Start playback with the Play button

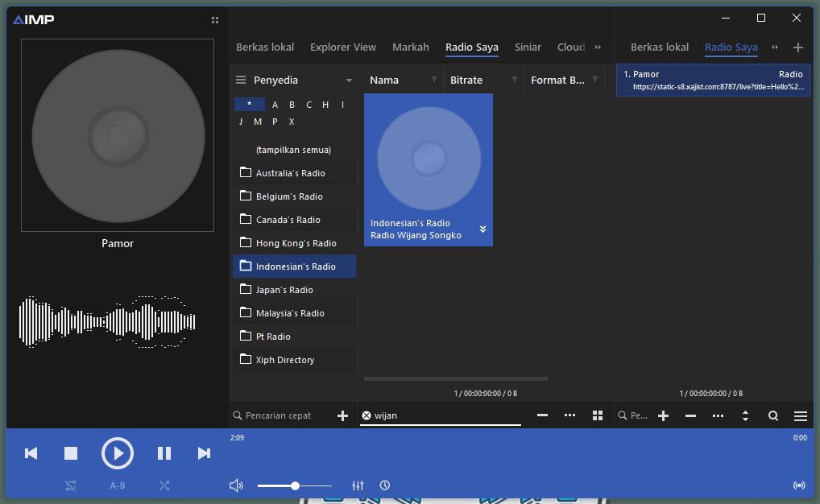pyautogui.click(x=117, y=453)
